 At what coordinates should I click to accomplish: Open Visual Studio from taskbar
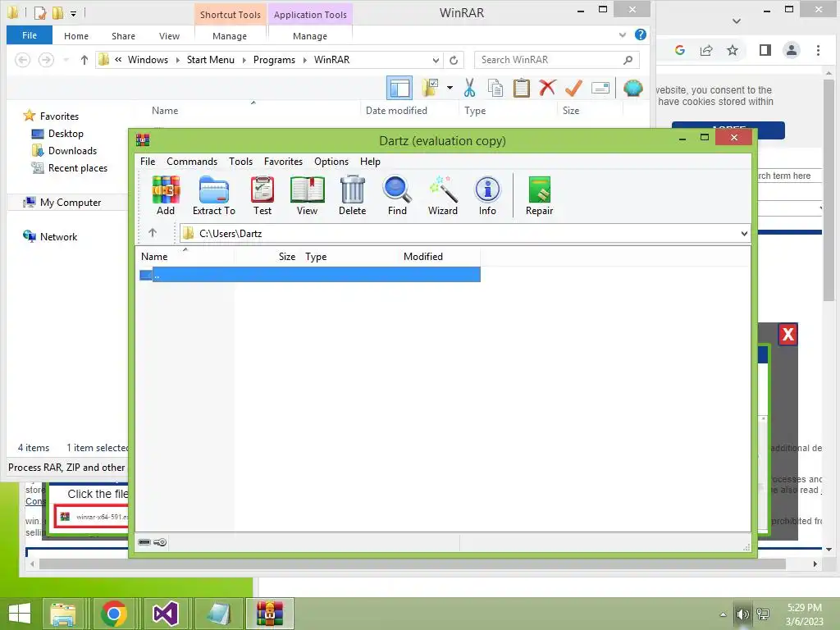pos(166,614)
